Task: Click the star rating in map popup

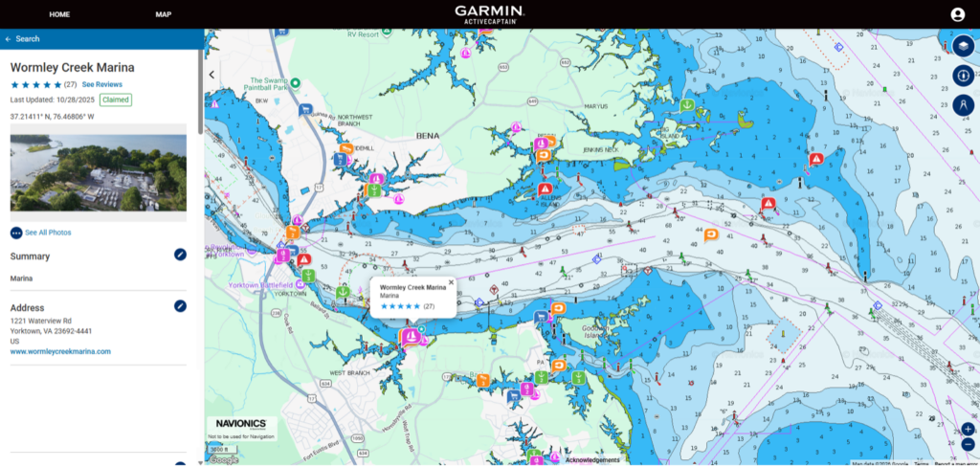Action: [400, 306]
